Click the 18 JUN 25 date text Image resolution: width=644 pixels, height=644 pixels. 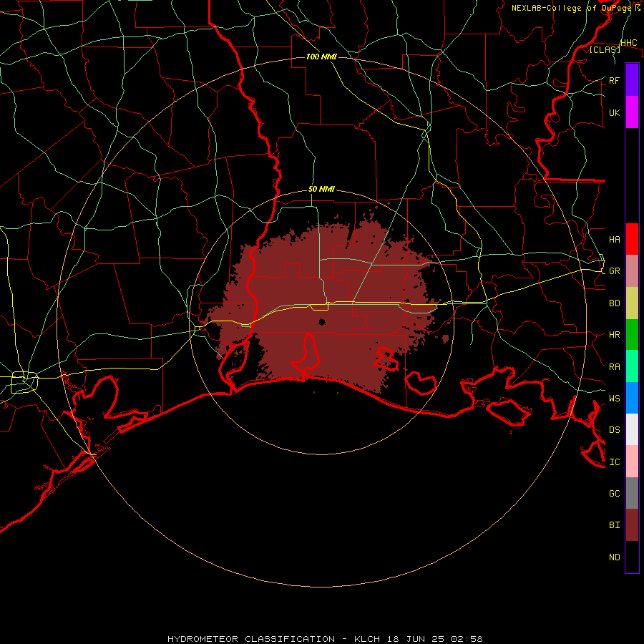click(416, 639)
